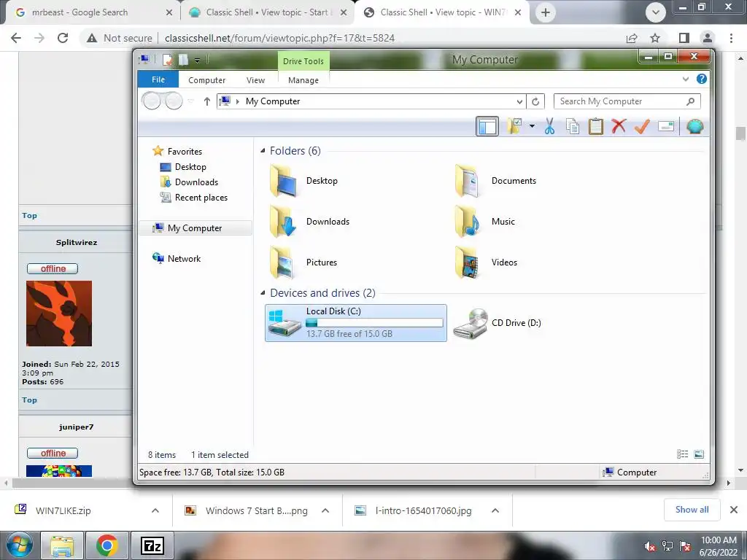Switch to Classic Shell Start topic tab
747x560 pixels.
point(267,12)
